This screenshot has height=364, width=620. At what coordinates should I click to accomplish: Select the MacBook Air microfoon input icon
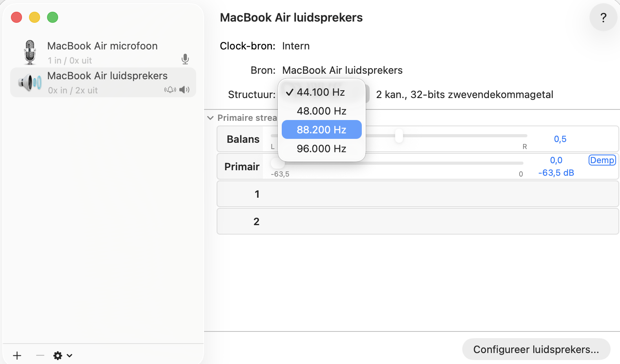(29, 52)
